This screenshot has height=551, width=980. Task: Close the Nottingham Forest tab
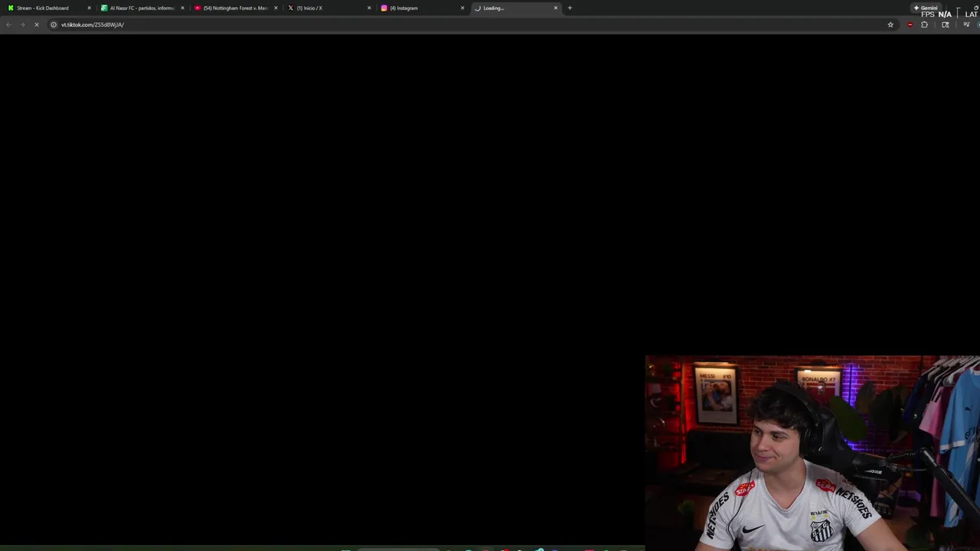click(x=276, y=8)
